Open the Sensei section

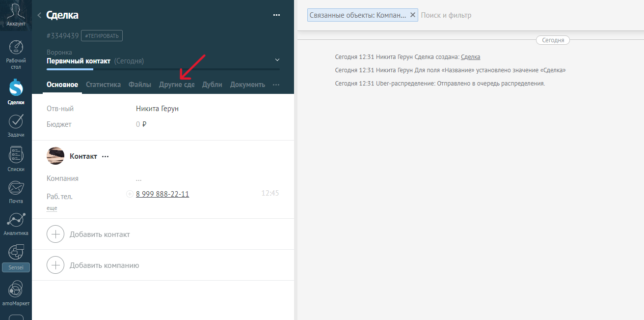point(16,258)
